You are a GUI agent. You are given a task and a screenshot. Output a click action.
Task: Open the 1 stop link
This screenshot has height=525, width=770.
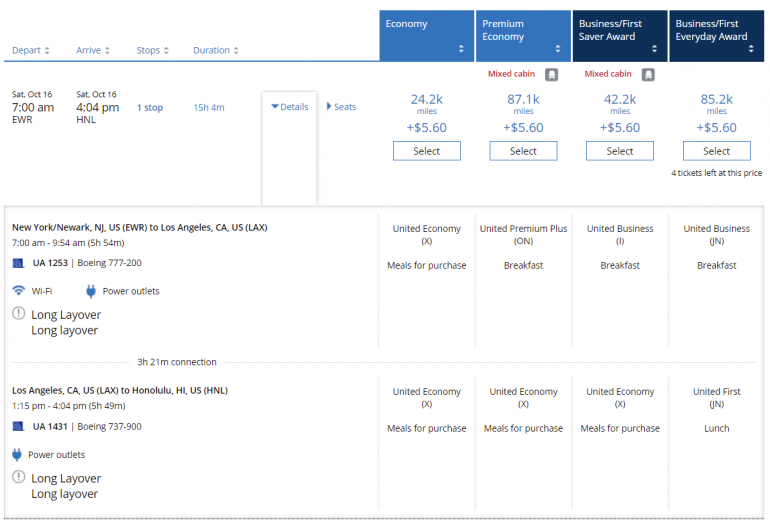[x=150, y=108]
